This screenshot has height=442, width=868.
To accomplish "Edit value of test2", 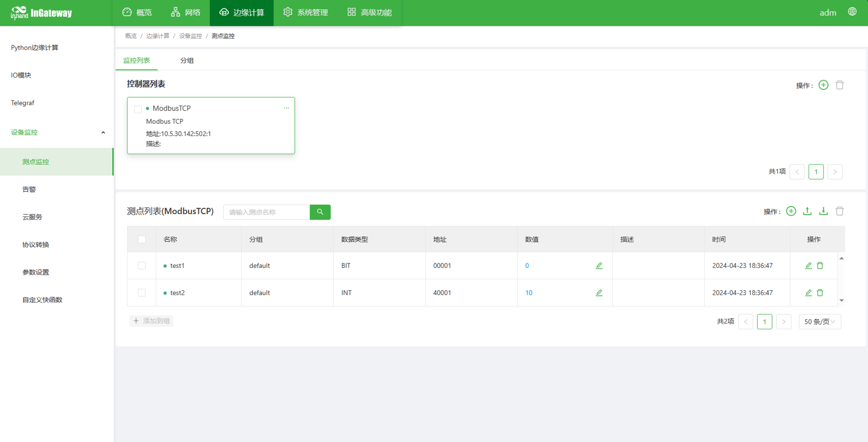I will (x=599, y=293).
